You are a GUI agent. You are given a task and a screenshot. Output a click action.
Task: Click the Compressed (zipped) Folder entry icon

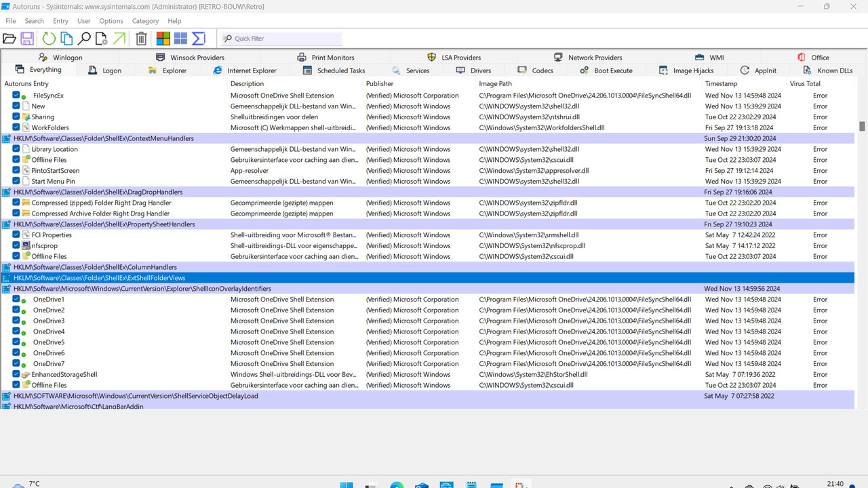[26, 203]
